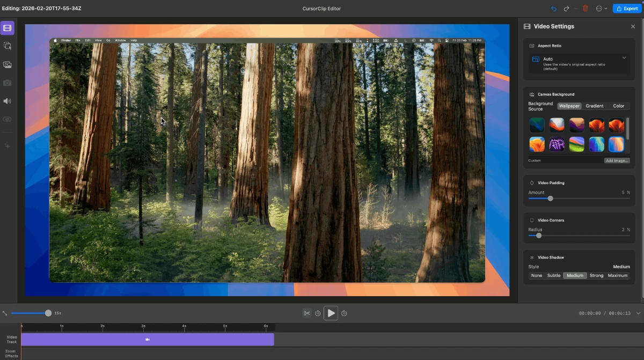Choose Strong video shadow style
644x360 pixels.
click(x=596, y=276)
